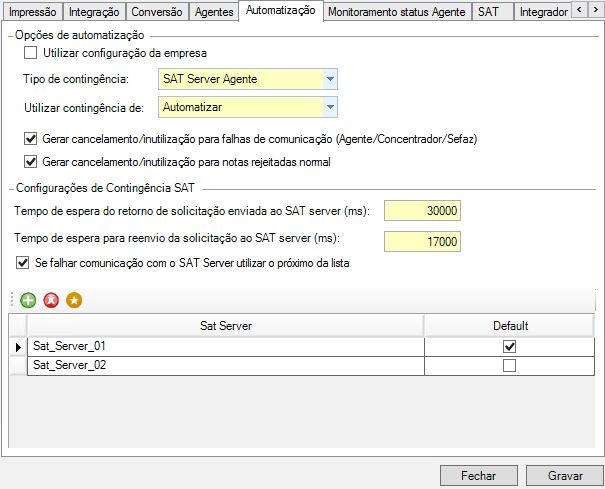Toggle Default checkbox for Sat_Server_01
Image resolution: width=605 pixels, height=489 pixels.
tap(509, 347)
